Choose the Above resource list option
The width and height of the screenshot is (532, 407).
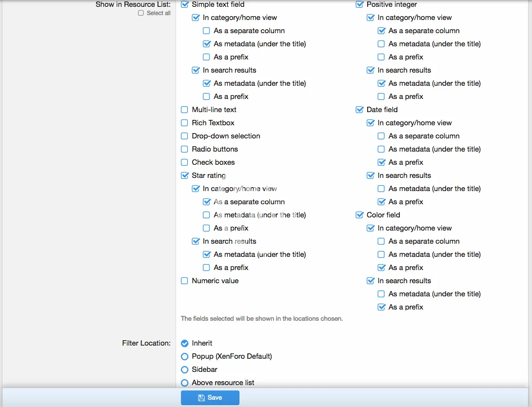(184, 383)
